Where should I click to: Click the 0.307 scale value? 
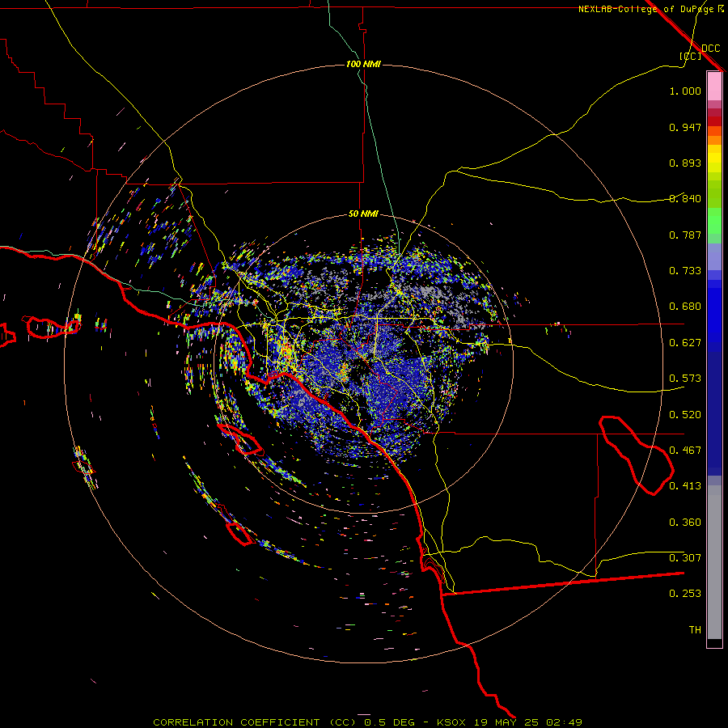point(685,558)
